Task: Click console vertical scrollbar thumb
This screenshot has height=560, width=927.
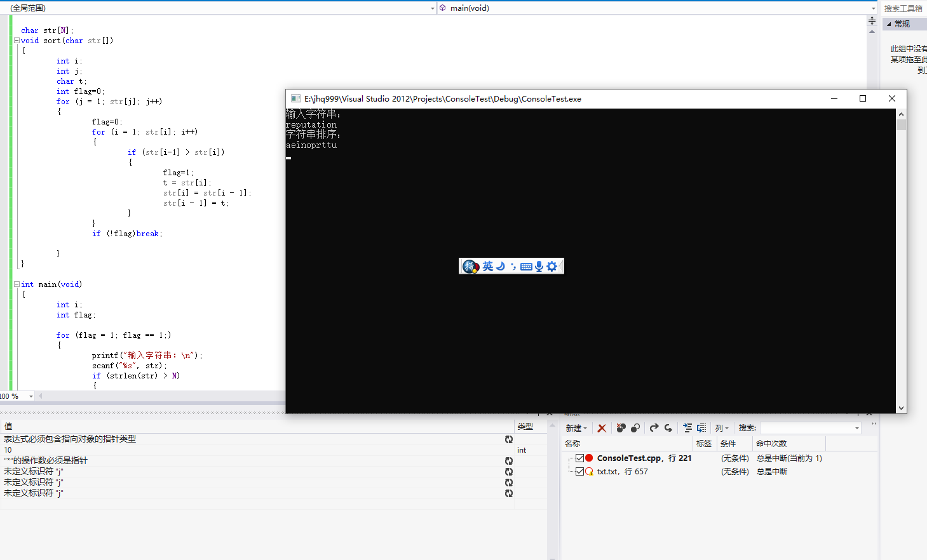Action: tap(901, 124)
